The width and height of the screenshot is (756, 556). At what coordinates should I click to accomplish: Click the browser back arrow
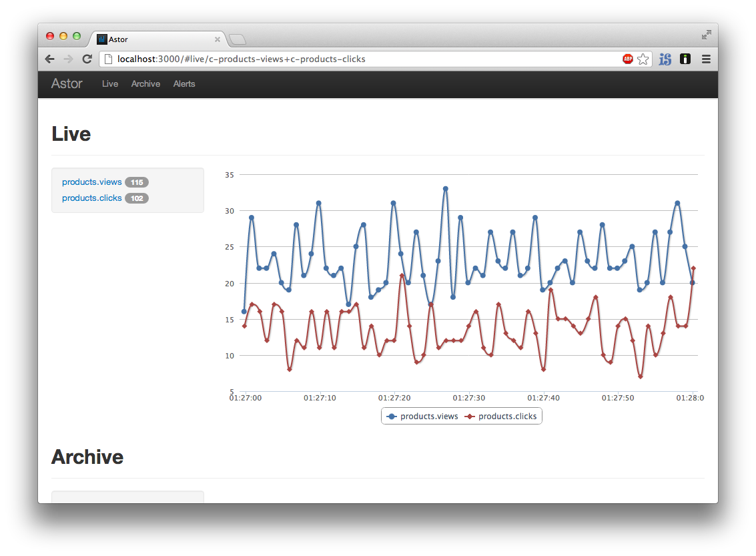[x=49, y=59]
